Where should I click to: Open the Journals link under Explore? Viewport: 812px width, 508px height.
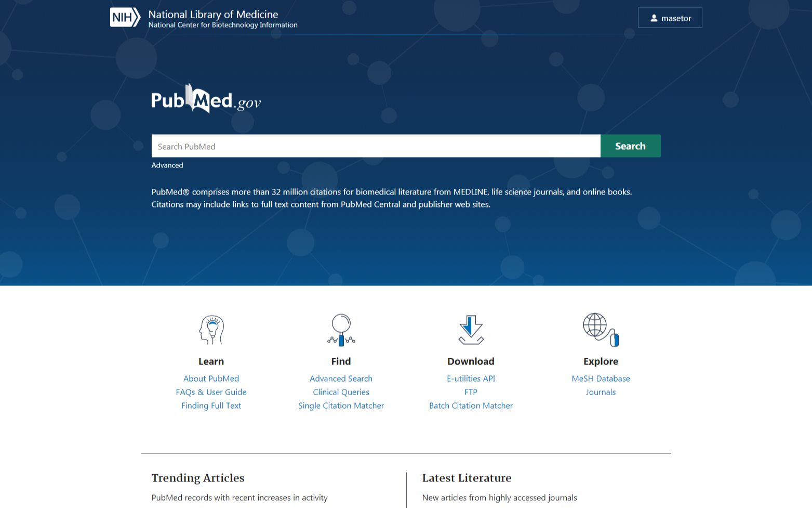(601, 392)
